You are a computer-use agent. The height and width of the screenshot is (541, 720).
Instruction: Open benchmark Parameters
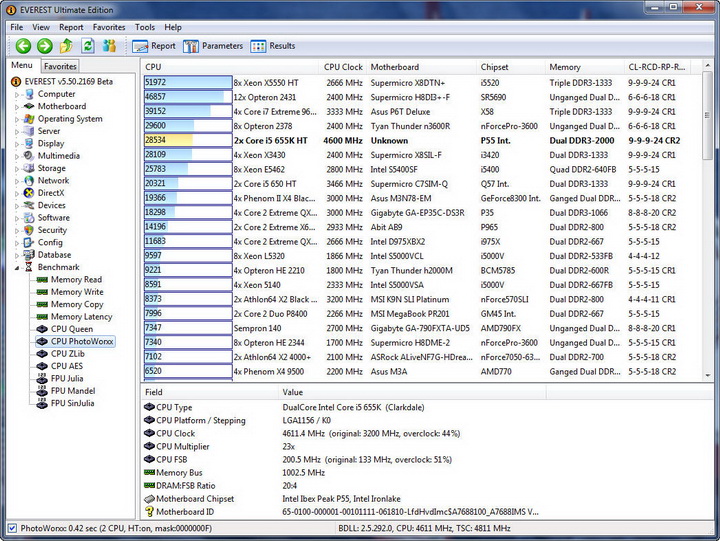tap(213, 46)
